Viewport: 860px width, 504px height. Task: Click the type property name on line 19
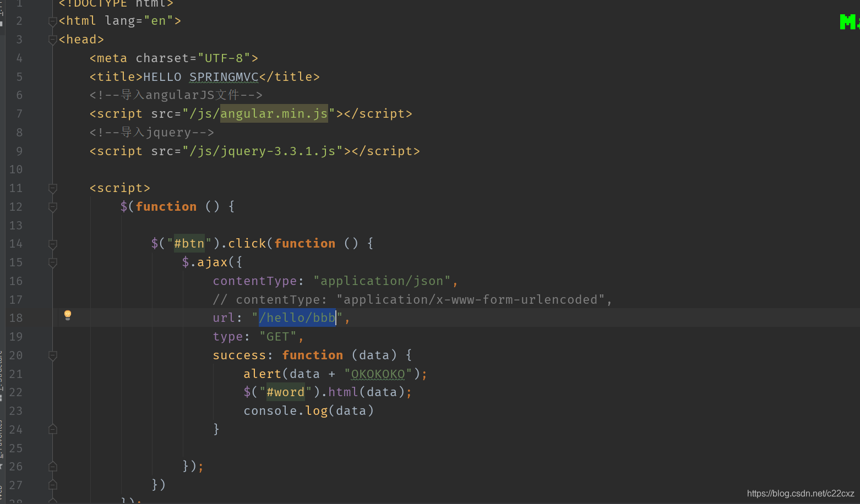click(x=228, y=336)
